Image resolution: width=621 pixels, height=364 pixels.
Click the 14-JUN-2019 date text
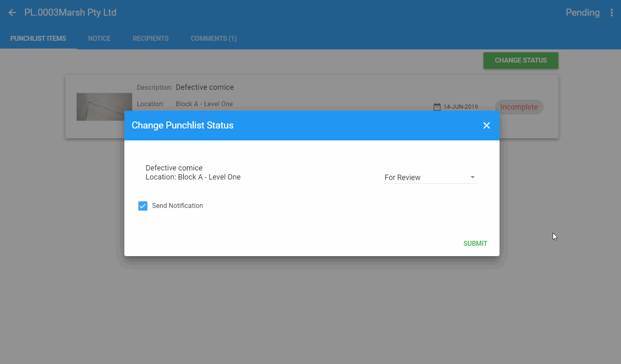461,107
